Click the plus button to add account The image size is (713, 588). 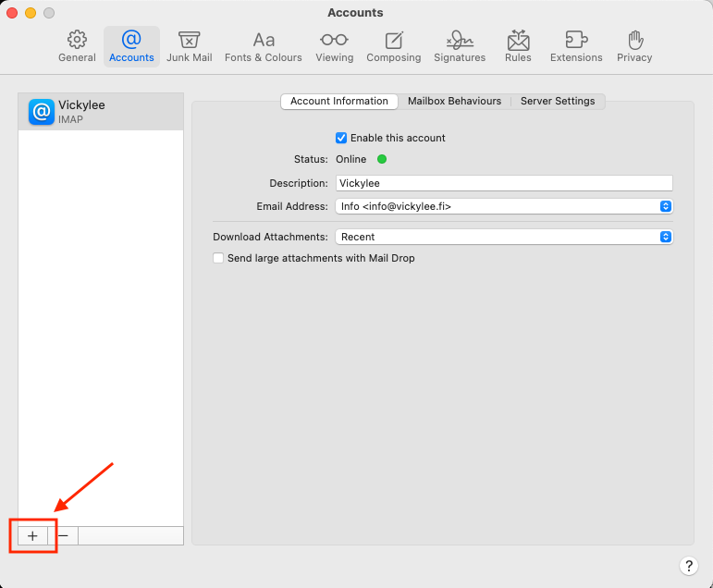tap(32, 535)
